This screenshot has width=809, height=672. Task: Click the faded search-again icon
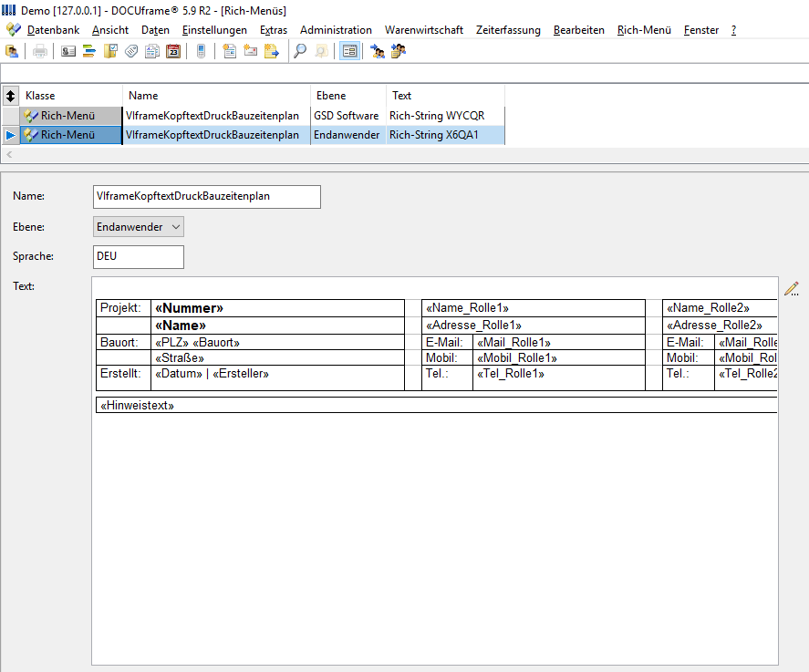coord(321,51)
